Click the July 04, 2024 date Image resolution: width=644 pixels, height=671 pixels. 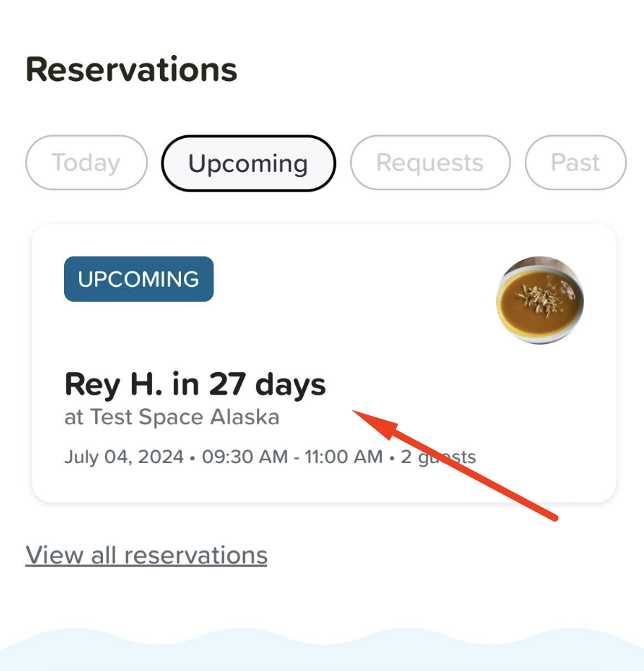coord(125,457)
